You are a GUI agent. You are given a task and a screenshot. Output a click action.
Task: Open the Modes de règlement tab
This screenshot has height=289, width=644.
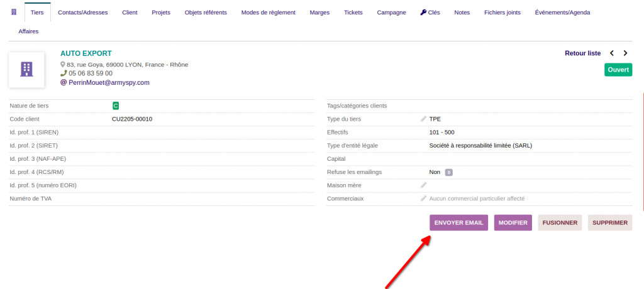(268, 12)
